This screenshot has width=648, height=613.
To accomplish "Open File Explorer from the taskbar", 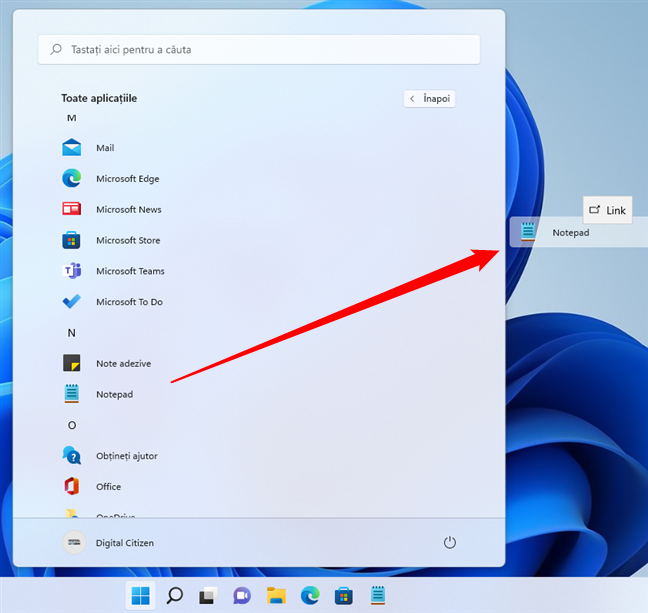I will pyautogui.click(x=276, y=596).
